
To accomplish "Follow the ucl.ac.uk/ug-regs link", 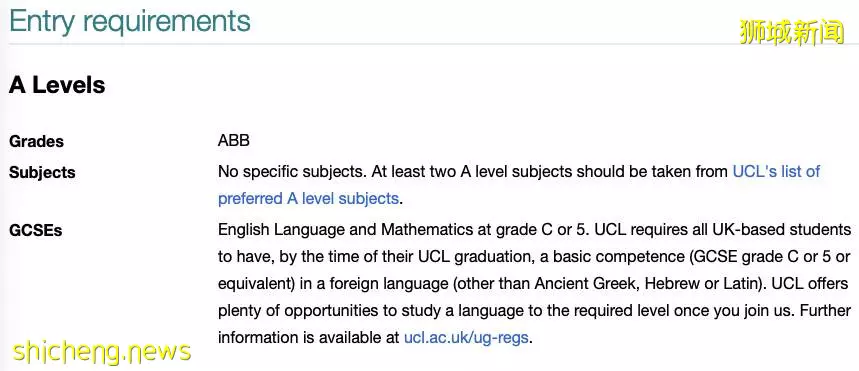I will tap(466, 337).
